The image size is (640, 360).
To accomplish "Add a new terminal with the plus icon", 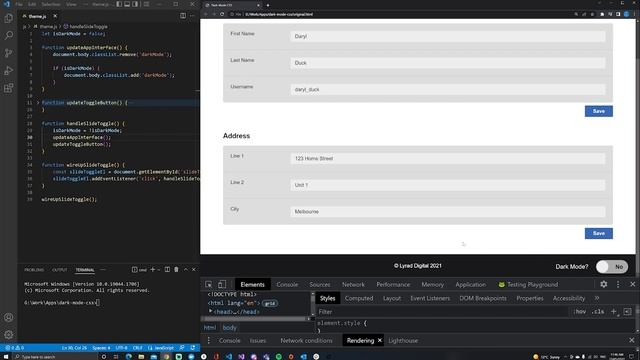I will 153,269.
